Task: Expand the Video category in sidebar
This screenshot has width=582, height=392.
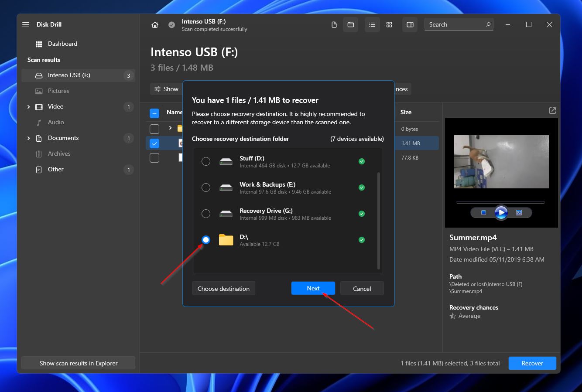Action: (29, 107)
